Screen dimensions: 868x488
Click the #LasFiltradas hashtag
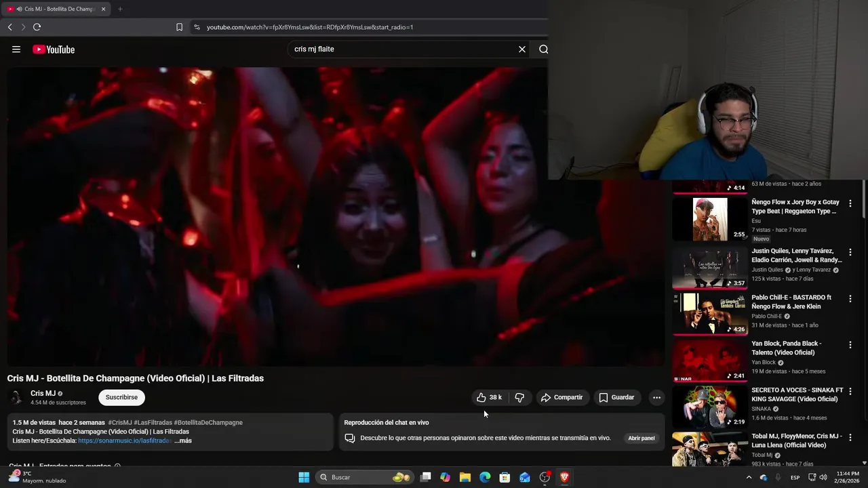pos(153,422)
